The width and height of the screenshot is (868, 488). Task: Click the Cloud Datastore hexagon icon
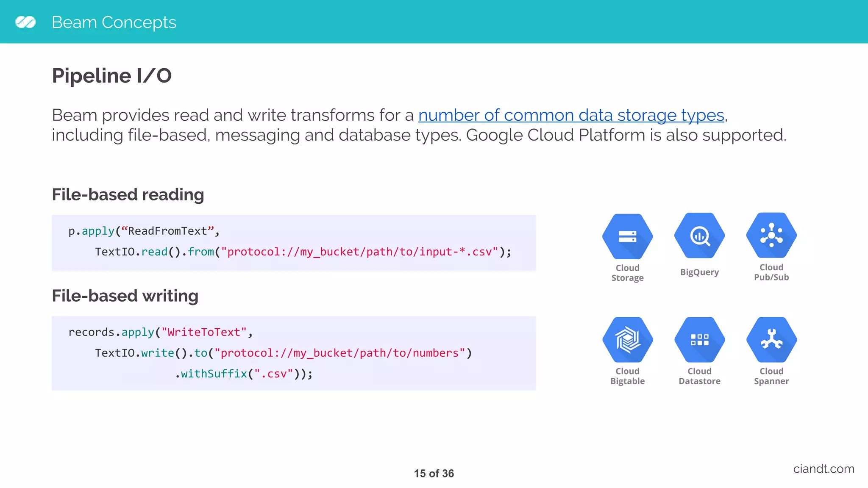click(x=699, y=340)
